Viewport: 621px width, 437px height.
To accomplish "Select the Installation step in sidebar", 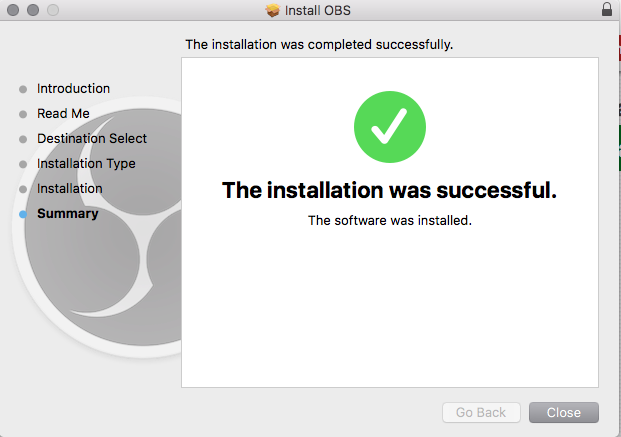I will 69,189.
